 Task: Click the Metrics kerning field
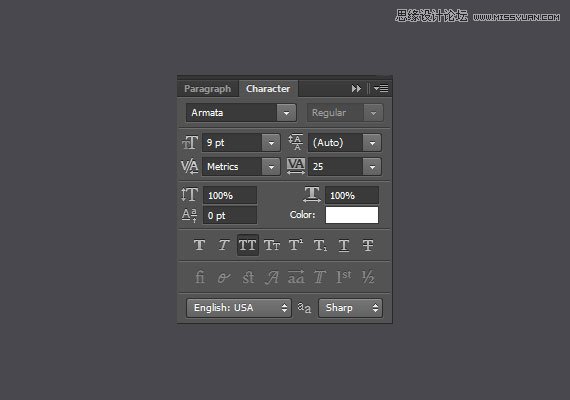pos(232,167)
